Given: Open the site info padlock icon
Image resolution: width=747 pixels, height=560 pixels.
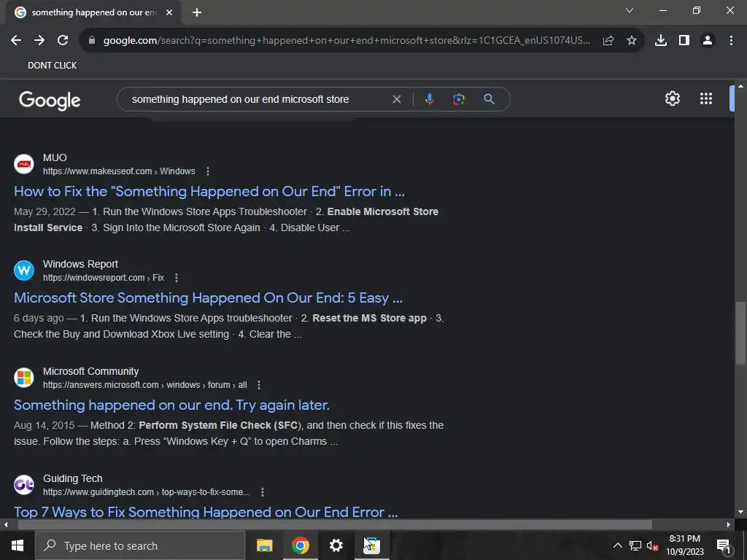Looking at the screenshot, I should pyautogui.click(x=92, y=41).
